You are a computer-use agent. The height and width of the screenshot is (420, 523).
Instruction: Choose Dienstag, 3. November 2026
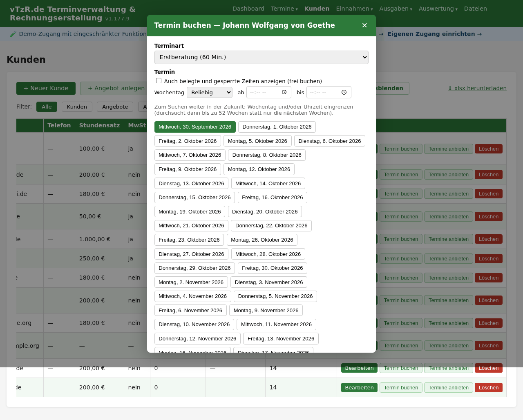pos(269,282)
